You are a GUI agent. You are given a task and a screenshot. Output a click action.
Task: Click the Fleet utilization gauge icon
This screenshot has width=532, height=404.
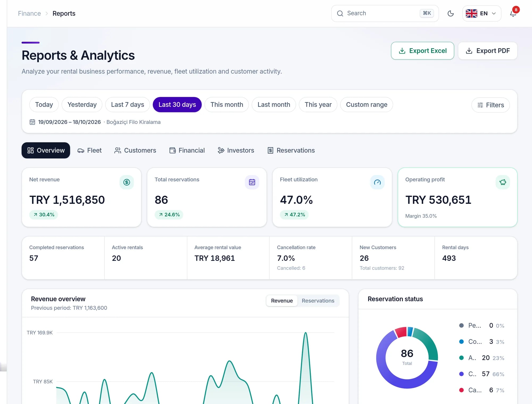(377, 182)
